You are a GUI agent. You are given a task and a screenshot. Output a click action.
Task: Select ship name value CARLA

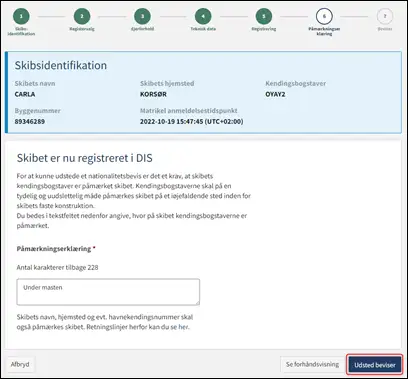tap(25, 94)
